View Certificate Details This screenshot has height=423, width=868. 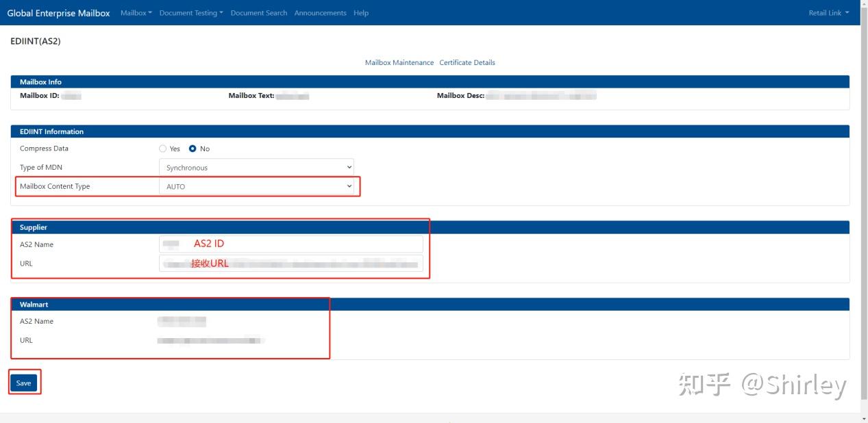click(467, 62)
